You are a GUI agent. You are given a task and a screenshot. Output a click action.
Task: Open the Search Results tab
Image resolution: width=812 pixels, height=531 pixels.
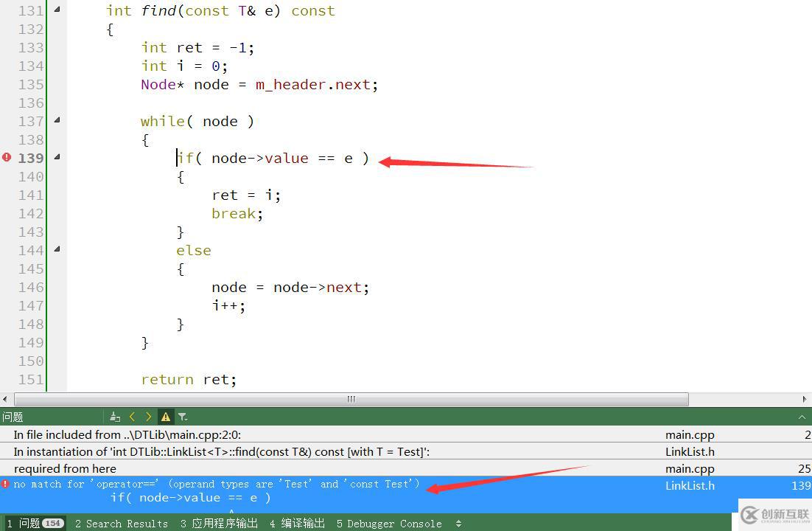[121, 523]
